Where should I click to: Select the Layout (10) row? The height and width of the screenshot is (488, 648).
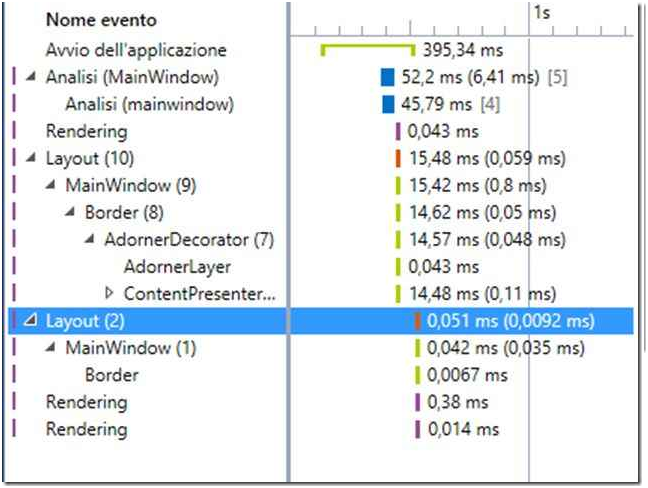point(321,158)
